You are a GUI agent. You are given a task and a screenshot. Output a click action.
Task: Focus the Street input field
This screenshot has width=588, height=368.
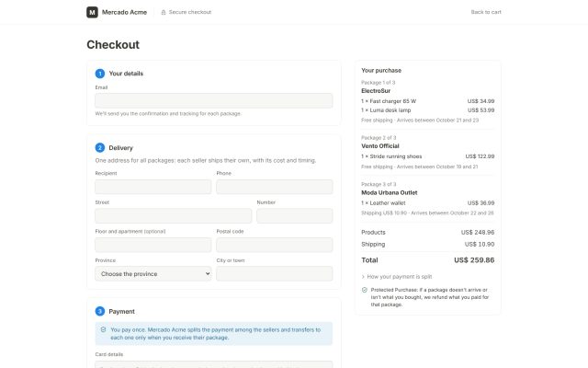(174, 216)
